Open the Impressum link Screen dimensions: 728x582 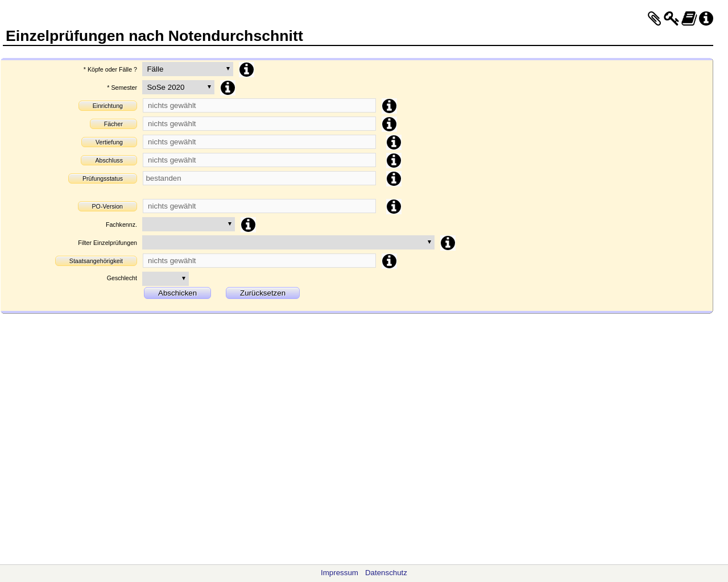click(340, 573)
